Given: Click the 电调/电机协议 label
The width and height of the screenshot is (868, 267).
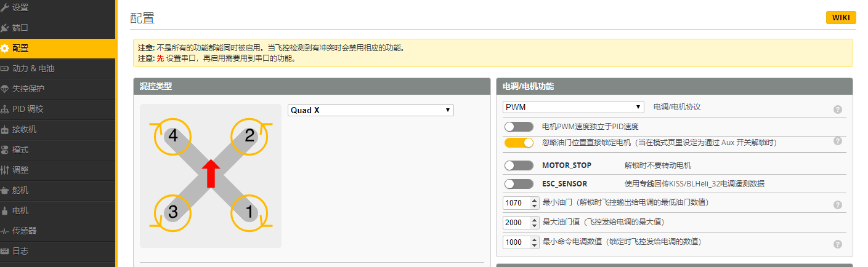Looking at the screenshot, I should pyautogui.click(x=677, y=107).
